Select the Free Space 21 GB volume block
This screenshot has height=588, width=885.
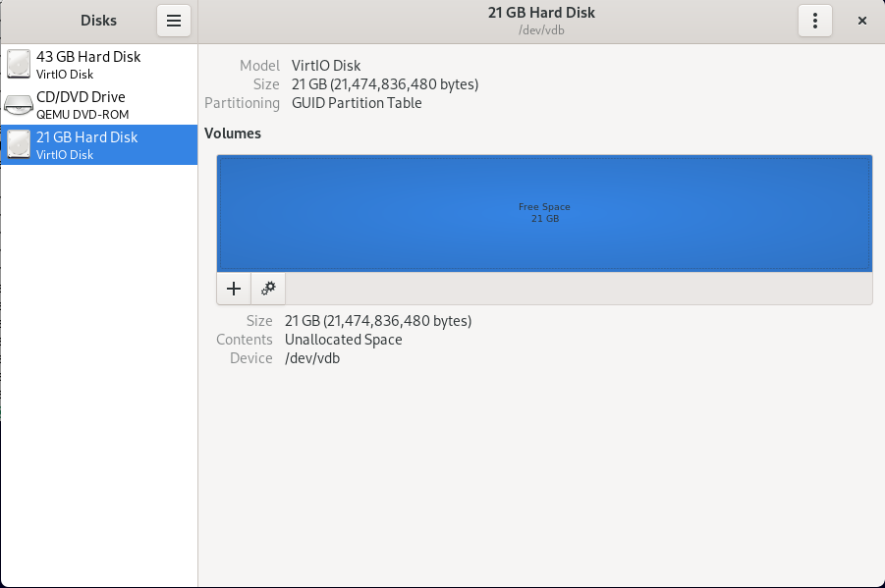544,213
